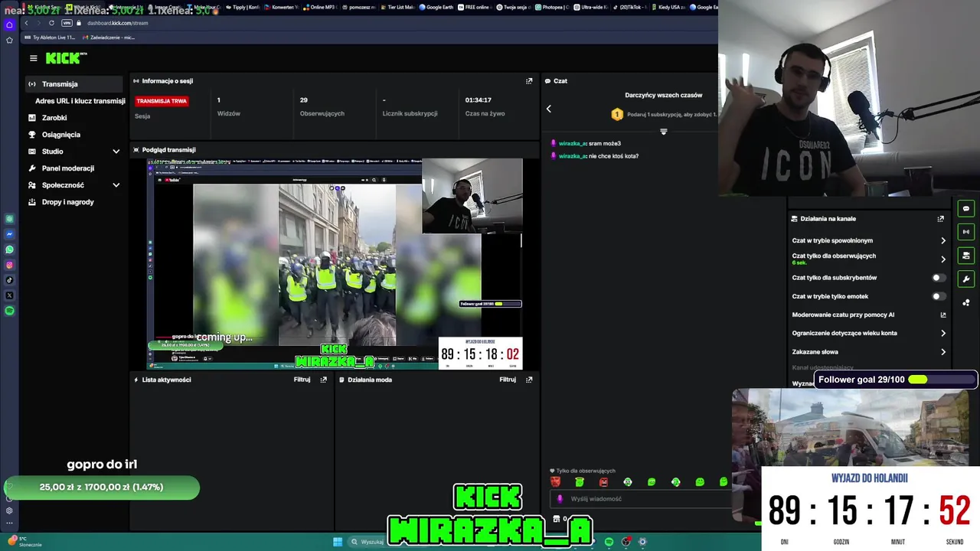Open Dropy i nagrody in the sidebar

(x=67, y=202)
